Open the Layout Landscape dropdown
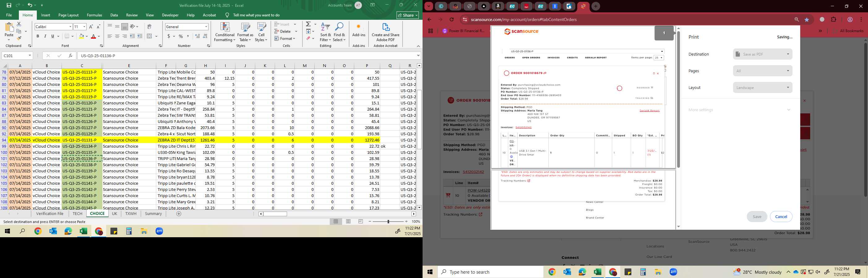This screenshot has width=868, height=278. tap(763, 87)
